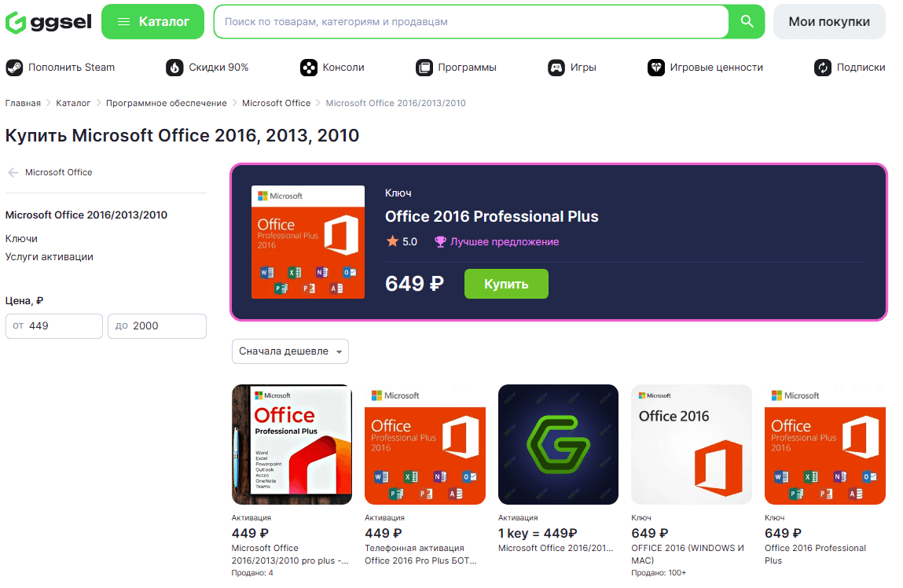Viewport: 903px width, 588px height.
Task: Select Услуги активации filter
Action: click(x=50, y=257)
